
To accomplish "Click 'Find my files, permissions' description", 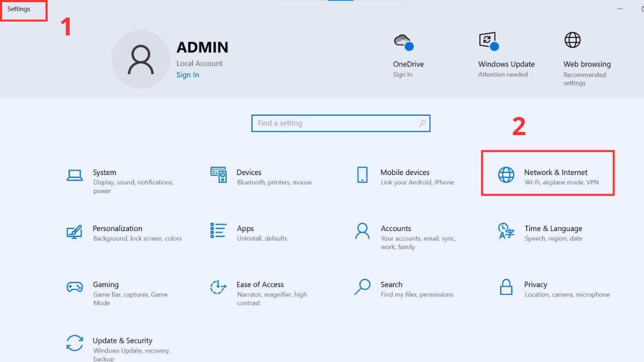I will point(417,294).
